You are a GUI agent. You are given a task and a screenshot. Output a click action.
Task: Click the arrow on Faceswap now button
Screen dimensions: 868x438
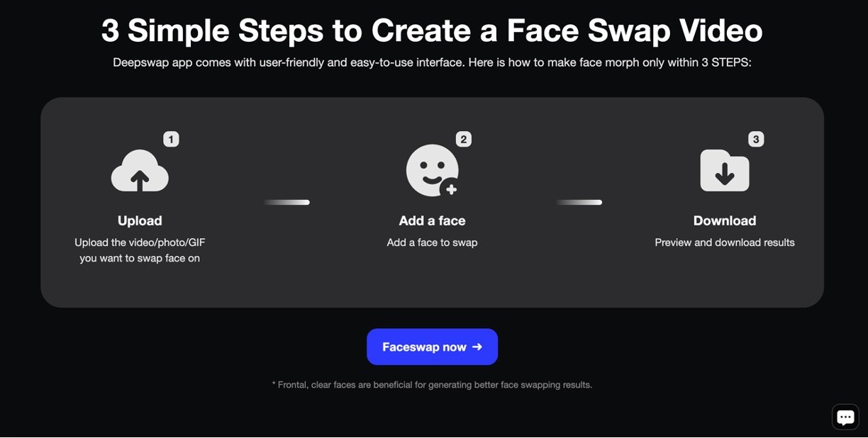tap(477, 347)
